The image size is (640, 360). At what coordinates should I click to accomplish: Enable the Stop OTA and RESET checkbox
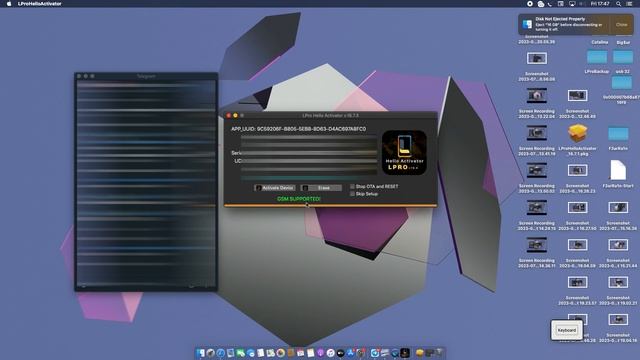click(x=352, y=187)
